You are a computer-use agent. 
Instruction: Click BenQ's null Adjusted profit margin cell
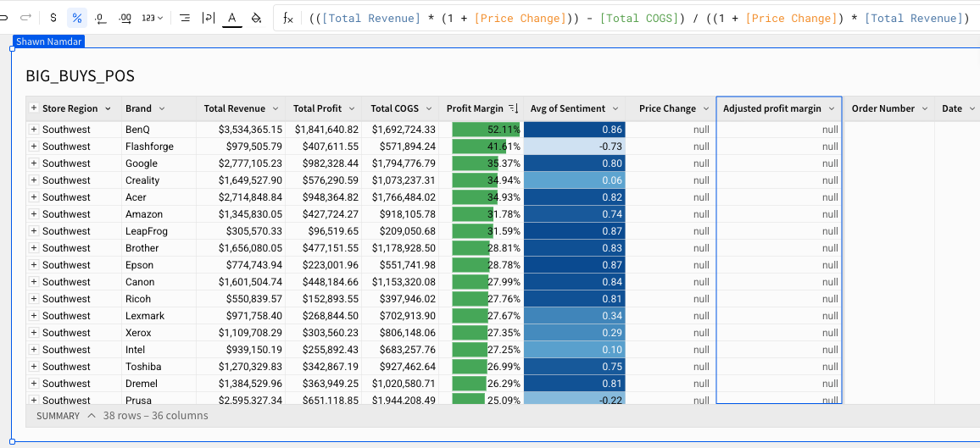click(779, 130)
